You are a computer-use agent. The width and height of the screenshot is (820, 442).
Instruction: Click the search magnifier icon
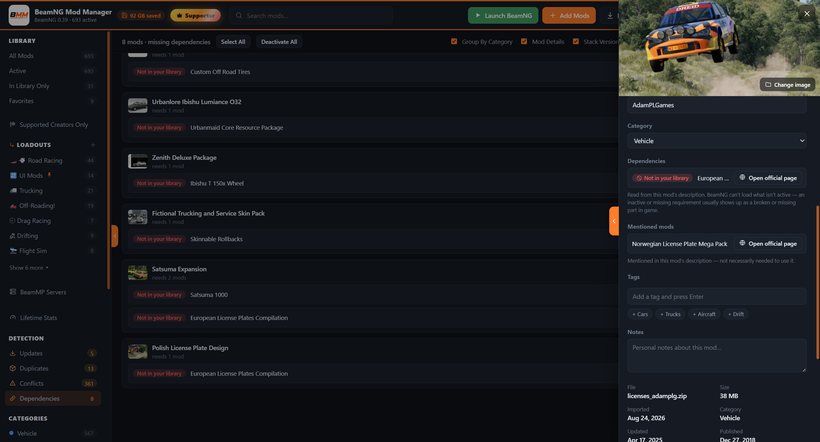click(x=239, y=16)
